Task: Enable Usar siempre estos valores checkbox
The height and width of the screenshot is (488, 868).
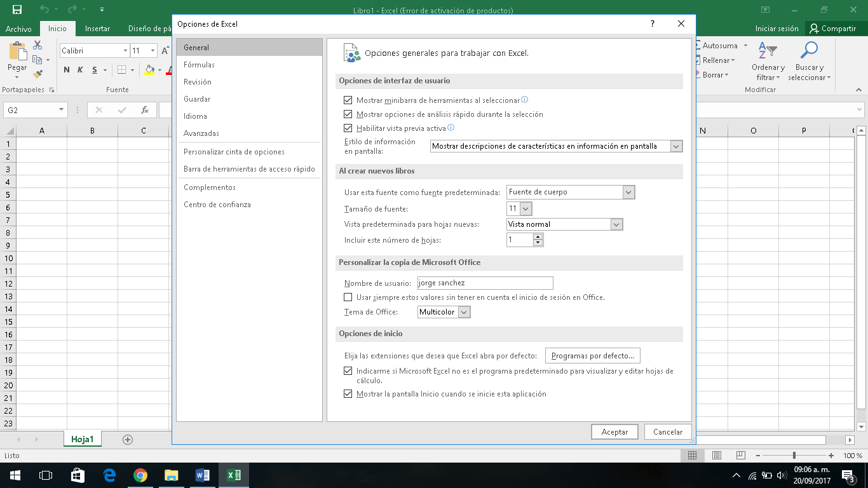Action: click(x=348, y=297)
